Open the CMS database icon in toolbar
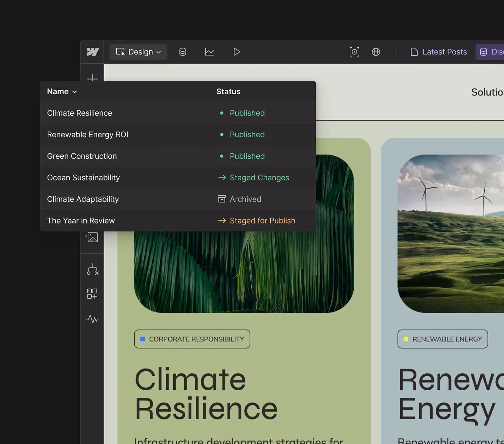 coord(183,52)
